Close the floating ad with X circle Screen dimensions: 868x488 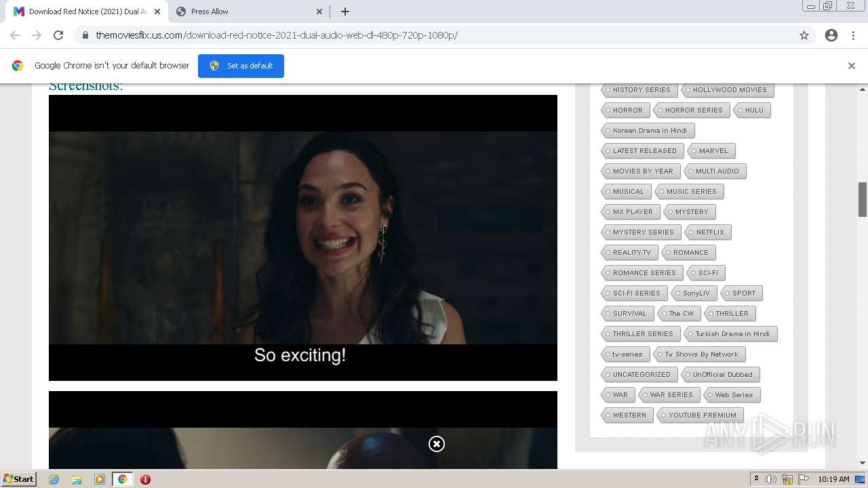[x=437, y=444]
